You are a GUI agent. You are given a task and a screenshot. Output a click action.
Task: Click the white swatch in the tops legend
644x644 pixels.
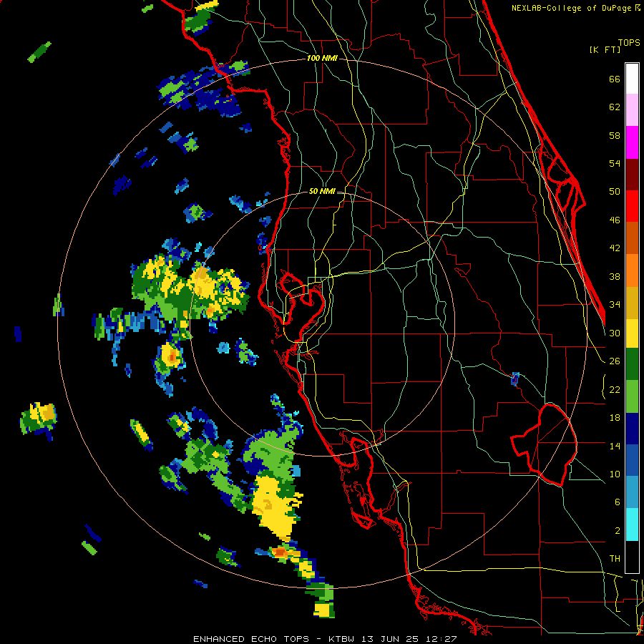click(x=632, y=79)
